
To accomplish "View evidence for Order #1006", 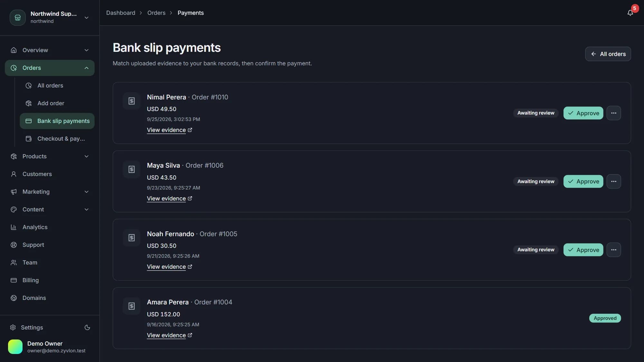I will tap(169, 199).
